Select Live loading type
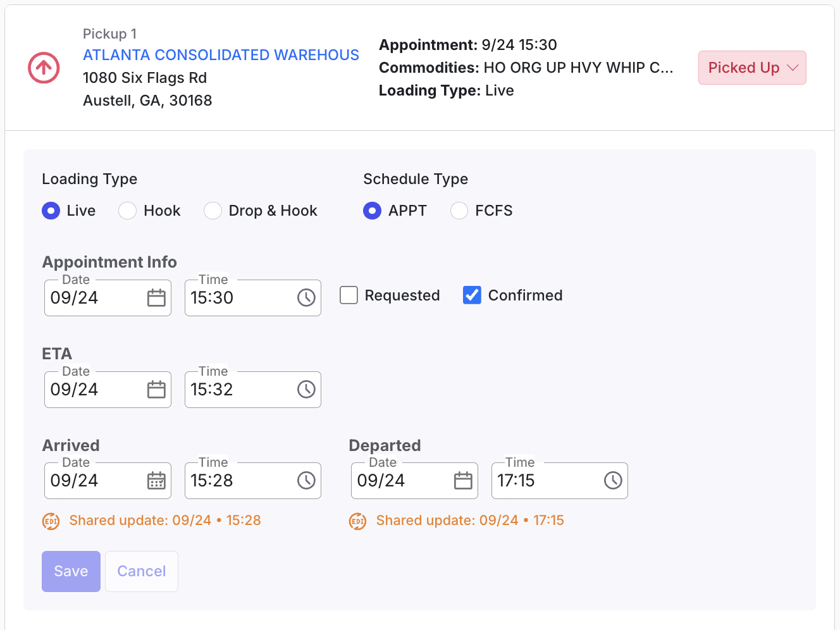 click(x=51, y=211)
